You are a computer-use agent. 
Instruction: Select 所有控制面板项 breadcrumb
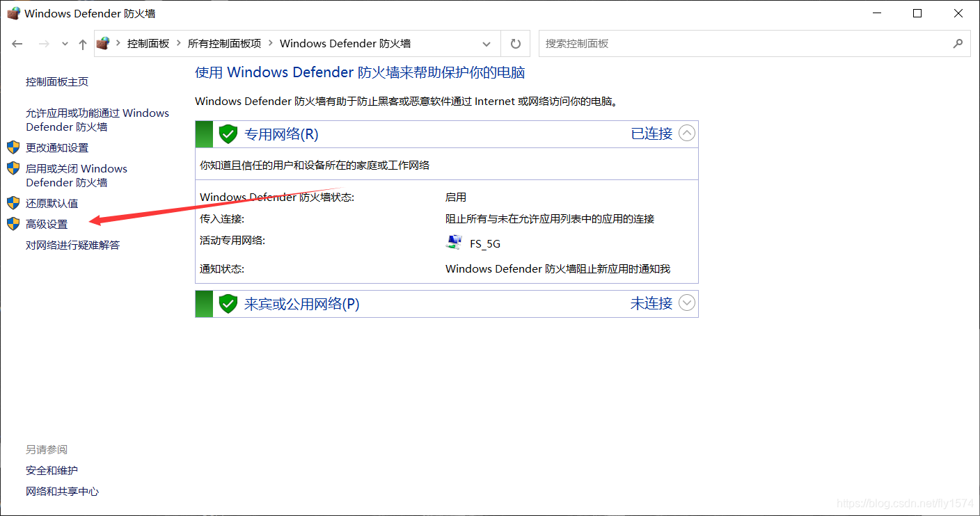point(224,43)
